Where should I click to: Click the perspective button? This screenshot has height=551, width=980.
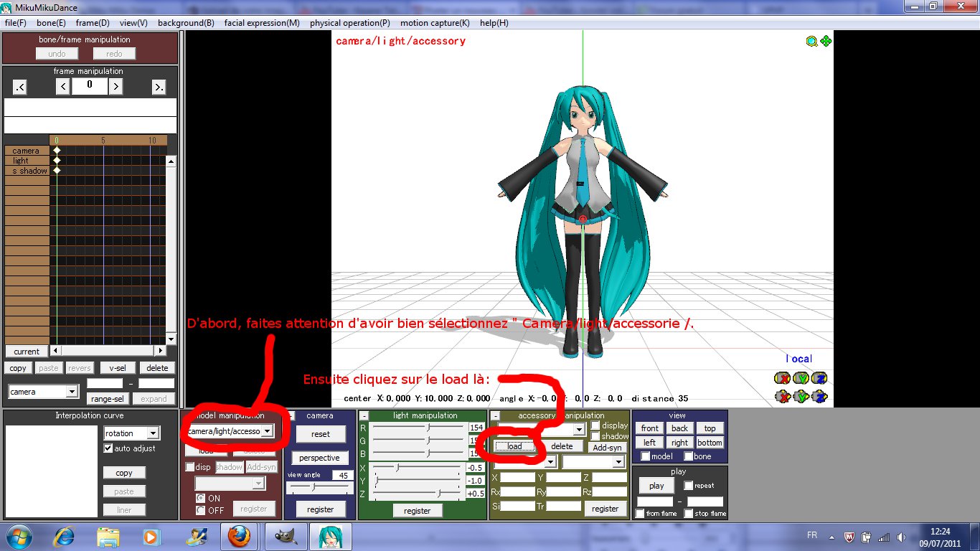click(320, 458)
